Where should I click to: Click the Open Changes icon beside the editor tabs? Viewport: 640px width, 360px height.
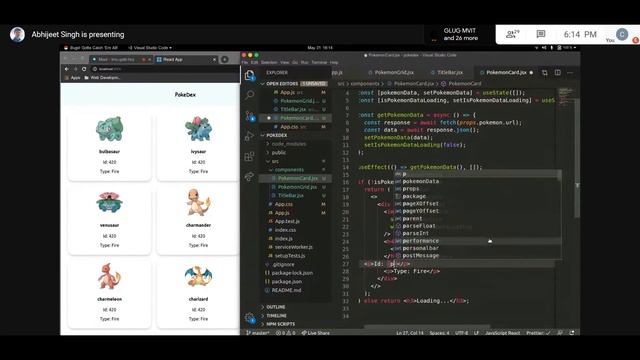coord(544,73)
